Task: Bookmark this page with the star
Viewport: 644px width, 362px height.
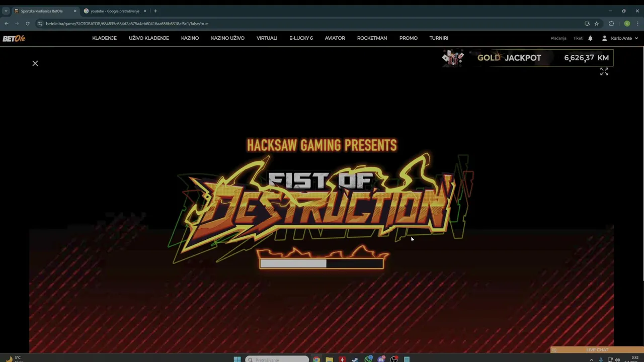Action: (597, 24)
